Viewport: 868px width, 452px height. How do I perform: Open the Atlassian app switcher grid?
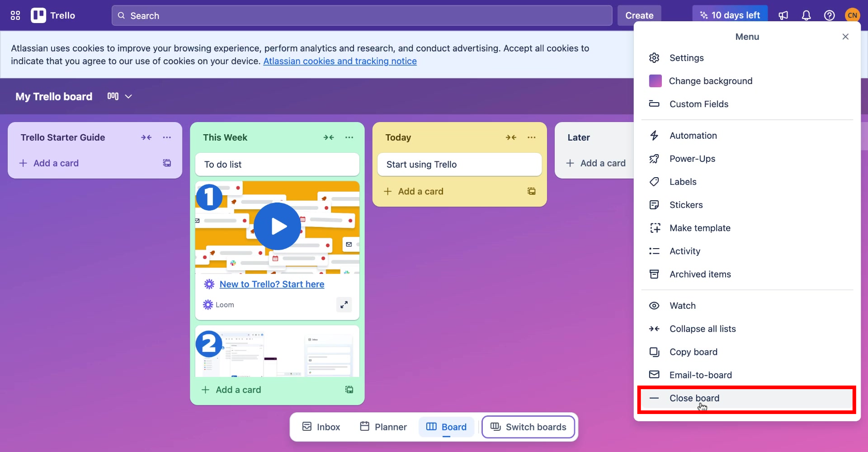point(15,15)
